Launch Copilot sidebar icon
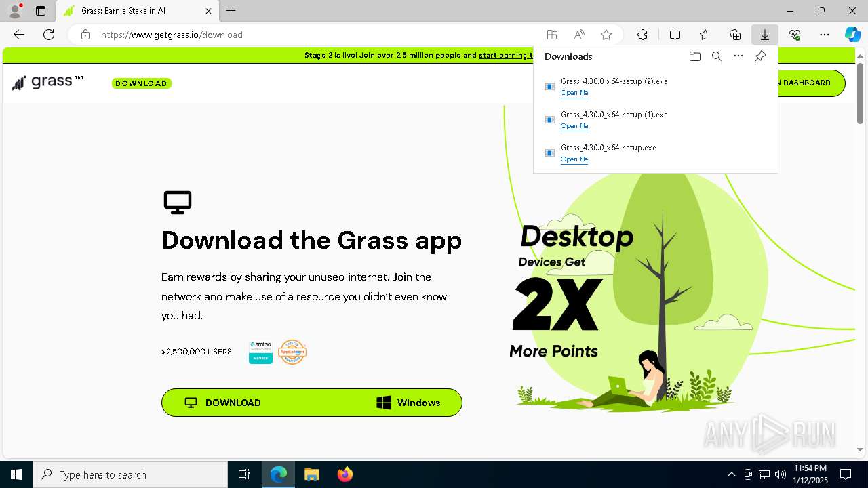Screen dimensions: 868x488 [852, 35]
